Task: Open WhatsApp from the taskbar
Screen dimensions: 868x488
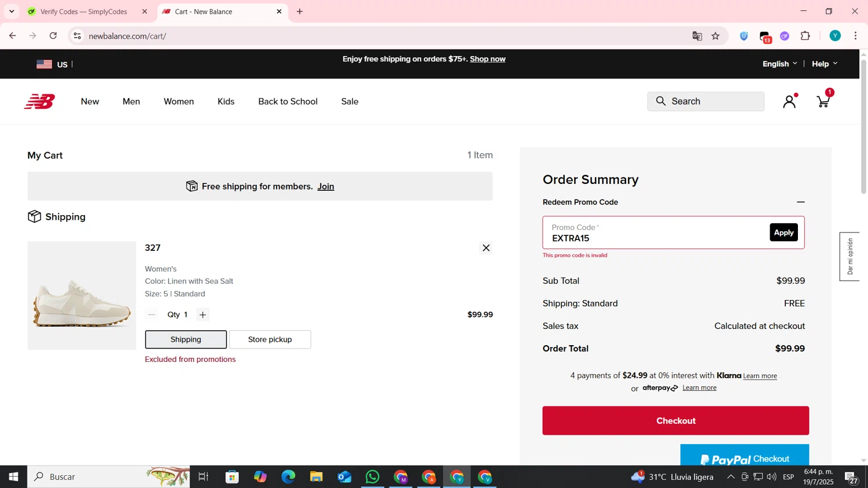Action: (373, 477)
